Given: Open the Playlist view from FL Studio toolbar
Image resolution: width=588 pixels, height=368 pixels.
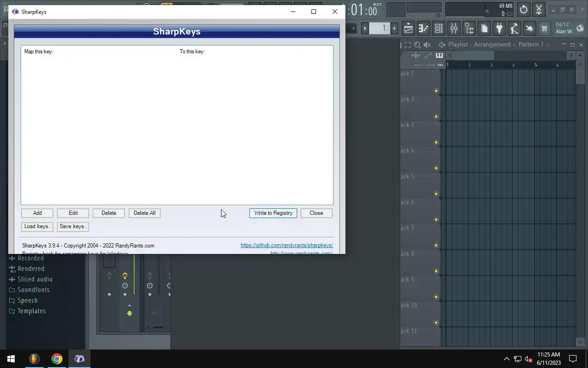Looking at the screenshot, I should click(408, 29).
